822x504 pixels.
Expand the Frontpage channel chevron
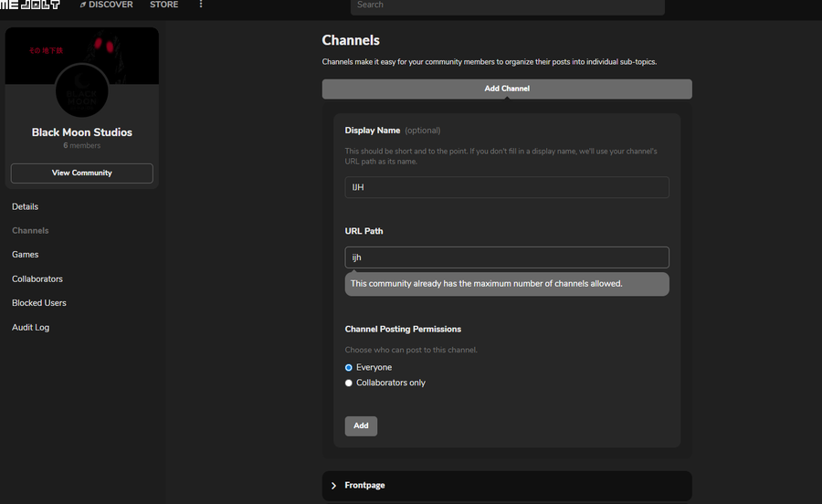tap(334, 486)
